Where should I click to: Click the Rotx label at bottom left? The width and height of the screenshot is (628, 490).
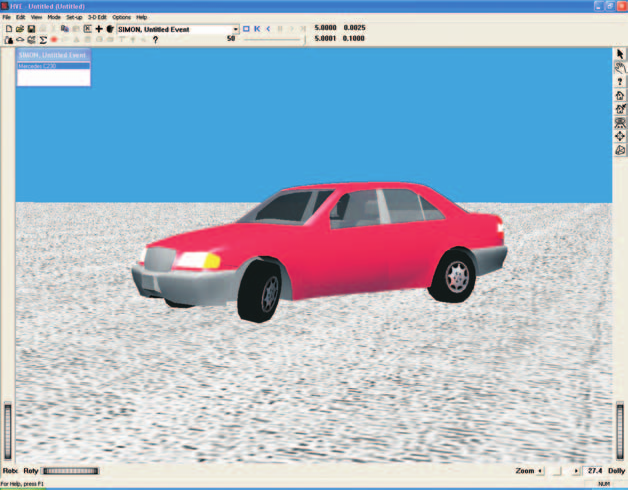tap(10, 471)
